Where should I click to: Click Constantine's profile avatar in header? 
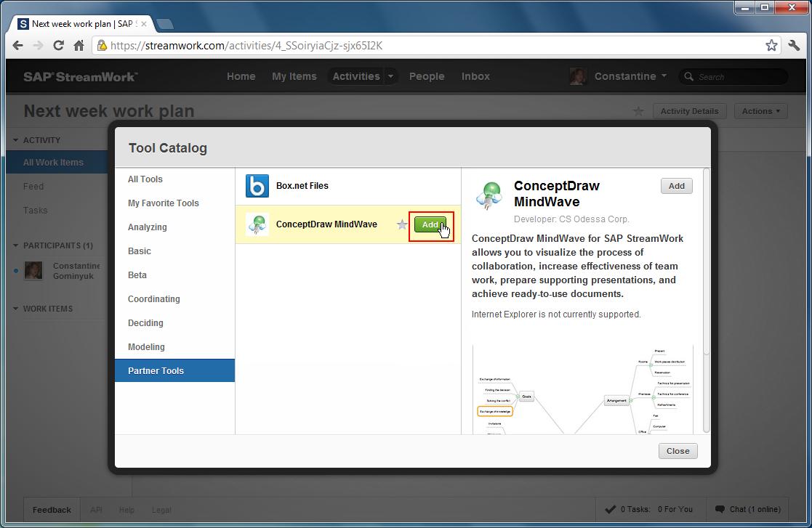click(578, 76)
